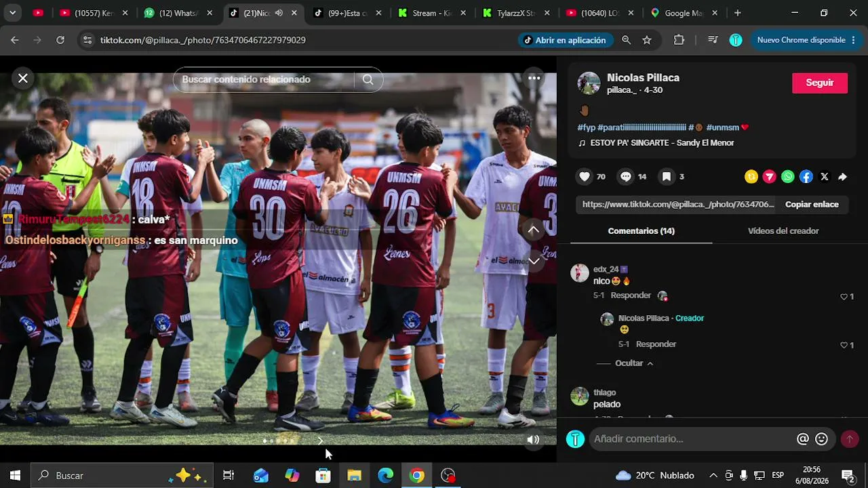The height and width of the screenshot is (488, 868).
Task: Copy the post link with Copiar enlace
Action: pos(812,205)
